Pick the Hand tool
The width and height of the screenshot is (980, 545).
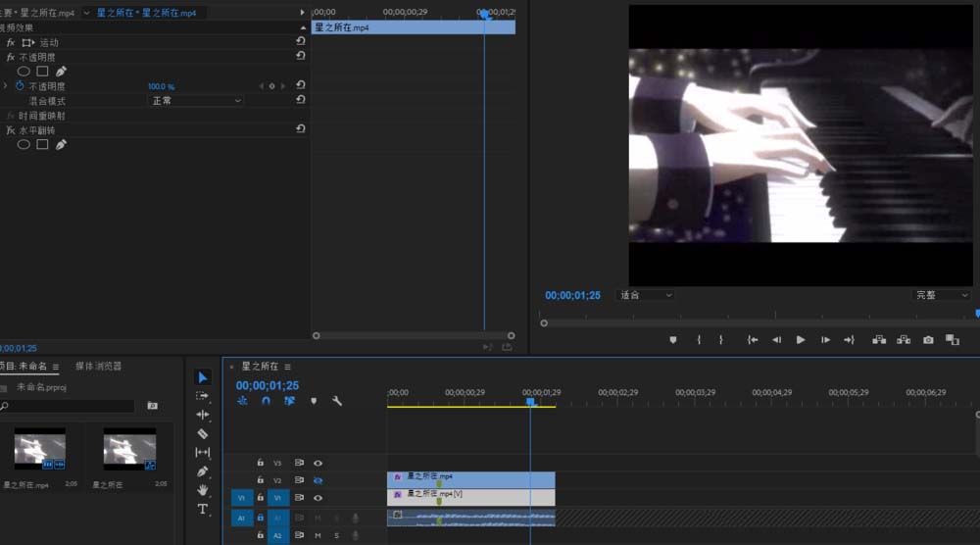[x=203, y=490]
